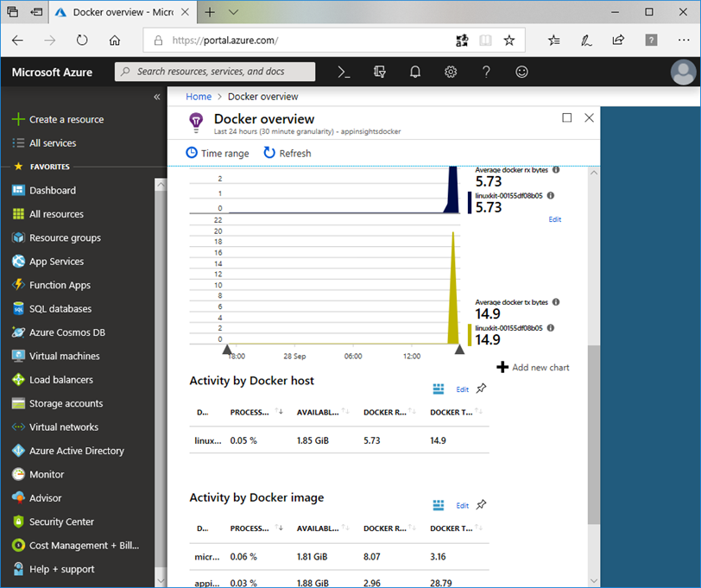Viewport: 701px width, 588px height.
Task: Open App Services
Action: (47, 262)
